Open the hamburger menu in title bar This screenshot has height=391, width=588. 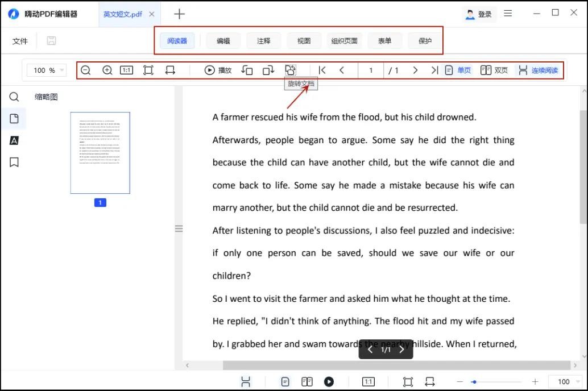pyautogui.click(x=508, y=14)
